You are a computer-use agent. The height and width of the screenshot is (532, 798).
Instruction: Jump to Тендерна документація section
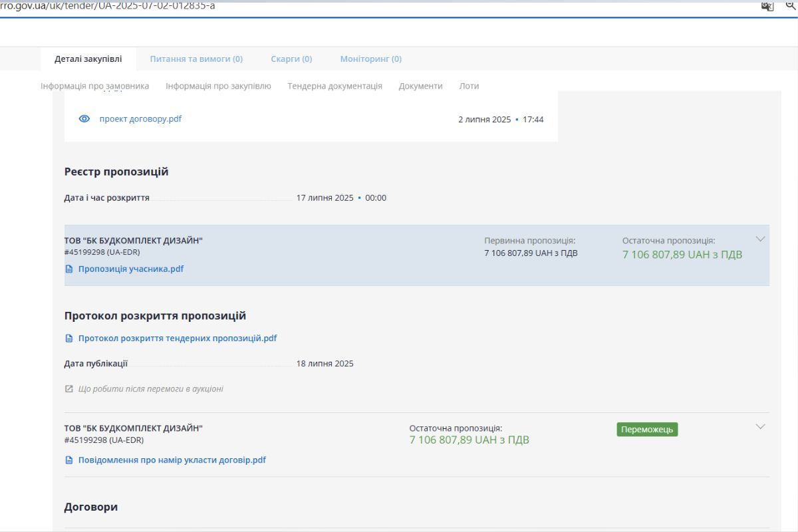pyautogui.click(x=334, y=86)
